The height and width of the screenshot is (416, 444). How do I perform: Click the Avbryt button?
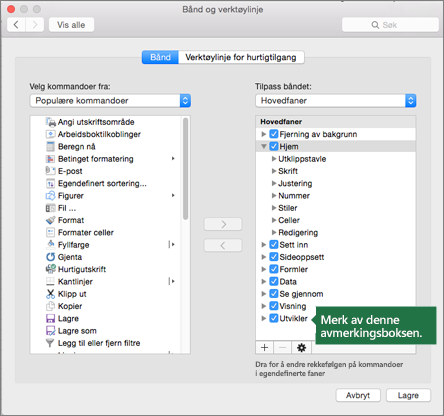pyautogui.click(x=358, y=396)
